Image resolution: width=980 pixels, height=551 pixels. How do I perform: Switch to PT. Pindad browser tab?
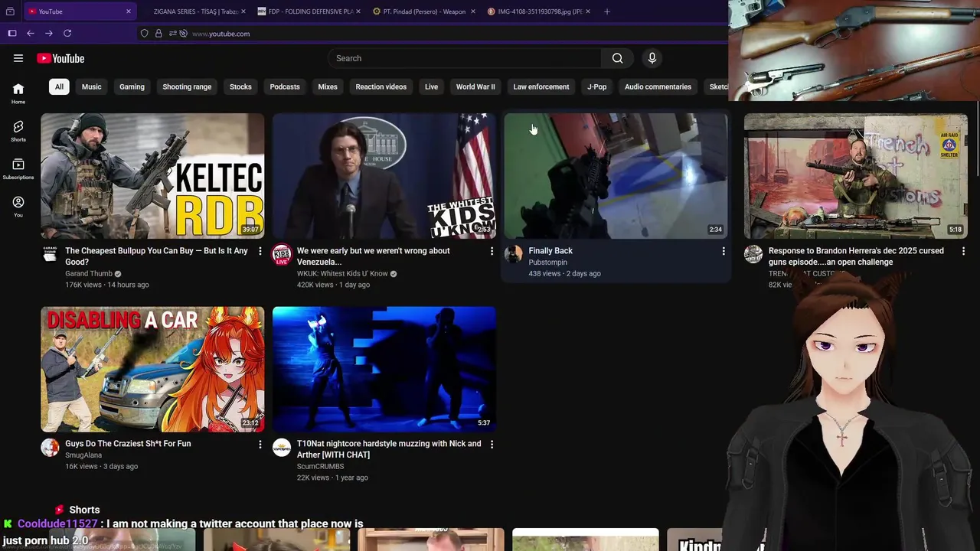(x=425, y=11)
